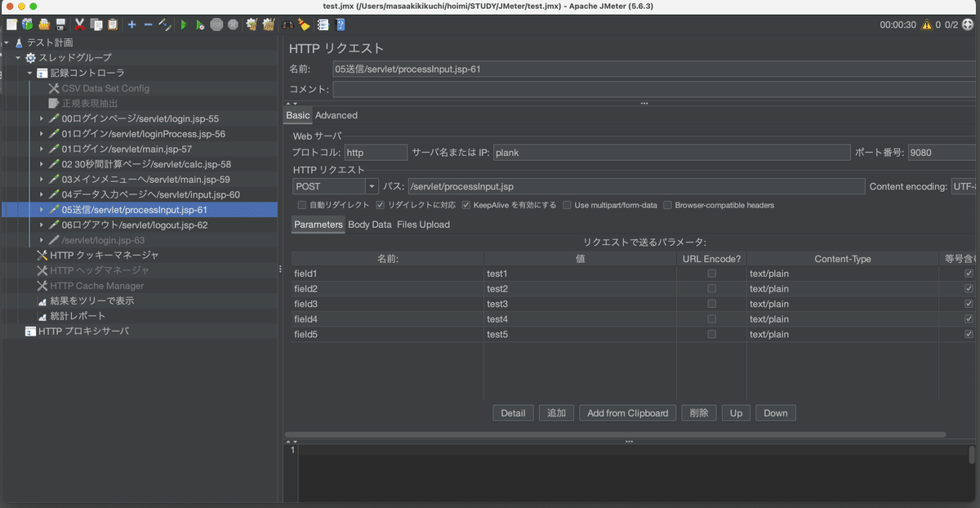Viewport: 980px width, 508px height.
Task: Create a new test plan
Action: click(11, 25)
